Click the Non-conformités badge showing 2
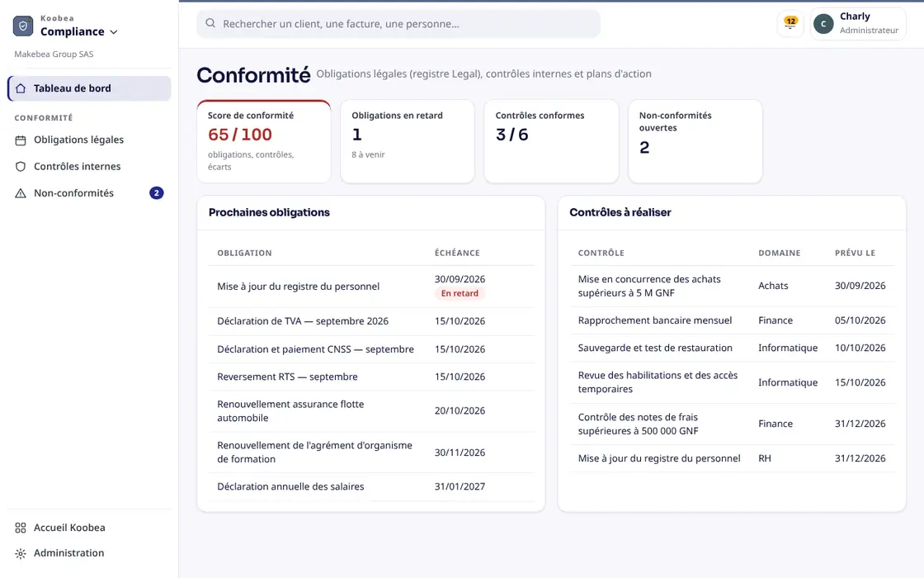 point(156,193)
